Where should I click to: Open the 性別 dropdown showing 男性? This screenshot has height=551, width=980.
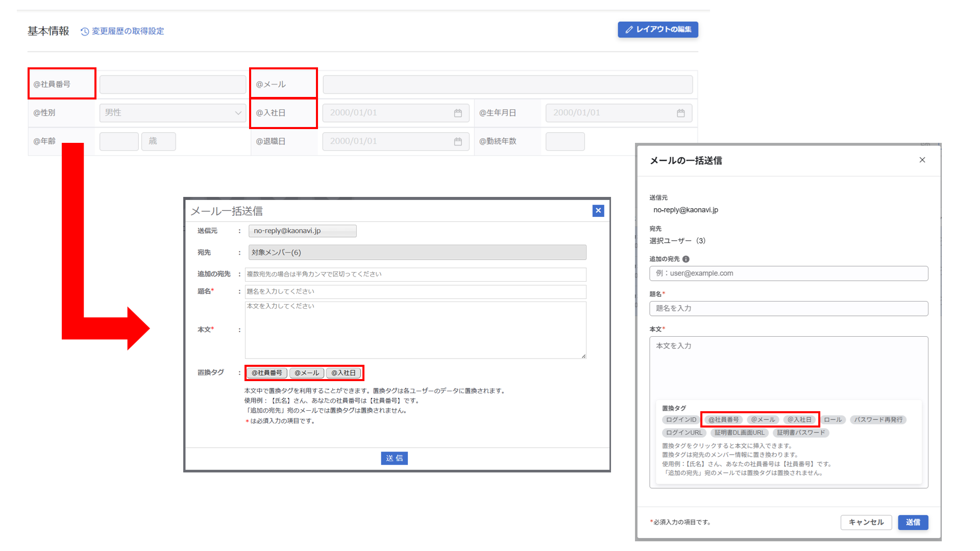click(x=173, y=113)
